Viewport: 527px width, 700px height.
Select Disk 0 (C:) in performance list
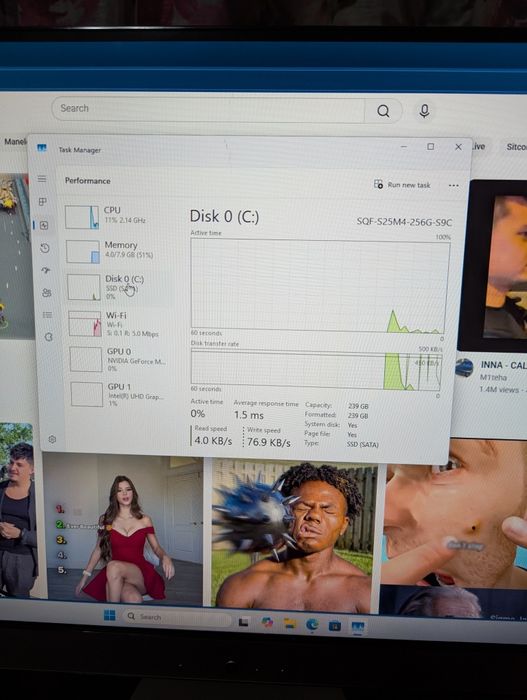point(120,287)
